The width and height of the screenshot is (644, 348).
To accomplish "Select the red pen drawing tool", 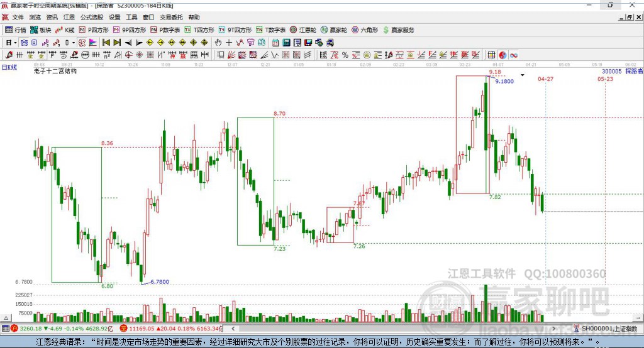I will 9,55.
